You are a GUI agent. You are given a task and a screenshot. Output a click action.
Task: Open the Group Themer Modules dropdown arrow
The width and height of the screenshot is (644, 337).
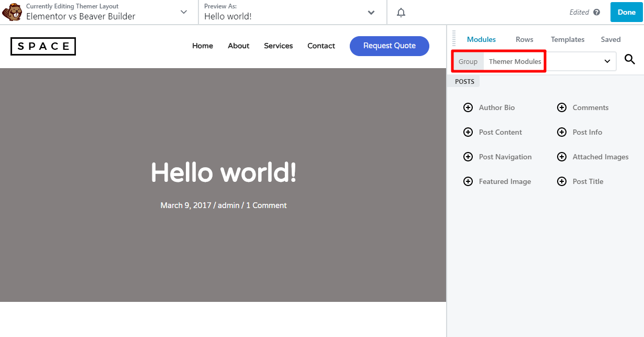607,61
